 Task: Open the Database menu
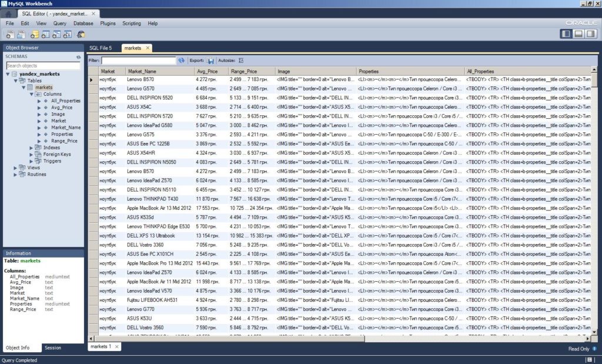[83, 24]
